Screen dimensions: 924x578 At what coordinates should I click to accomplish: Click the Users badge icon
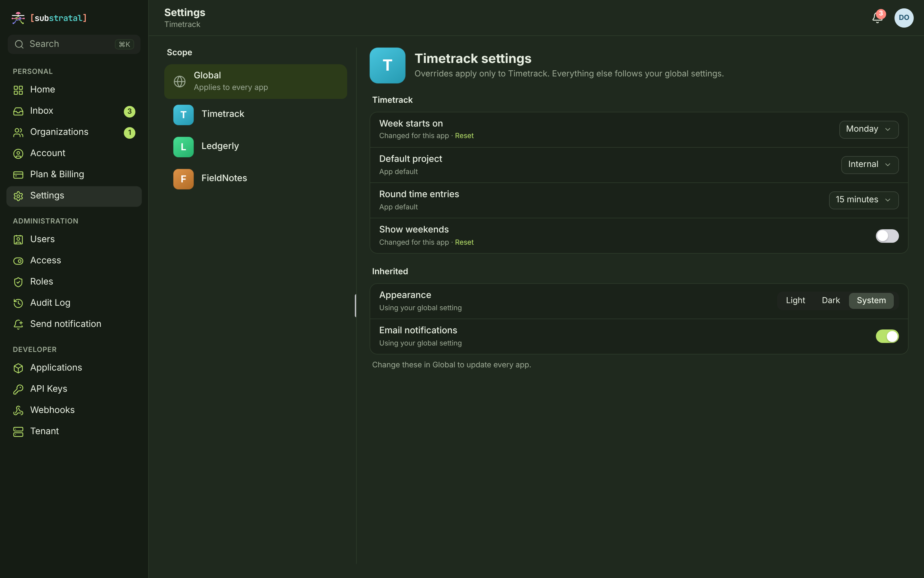[x=18, y=240]
